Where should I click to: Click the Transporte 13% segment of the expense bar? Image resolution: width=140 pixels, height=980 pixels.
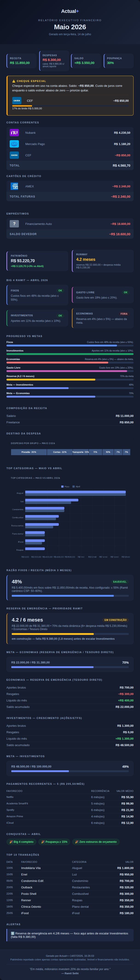coord(81,452)
